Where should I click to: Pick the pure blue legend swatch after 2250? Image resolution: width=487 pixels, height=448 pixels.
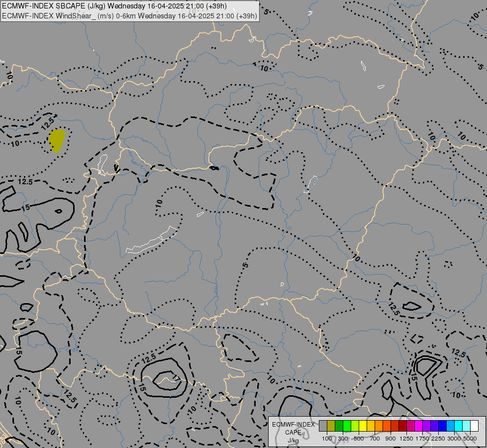[x=443, y=426]
